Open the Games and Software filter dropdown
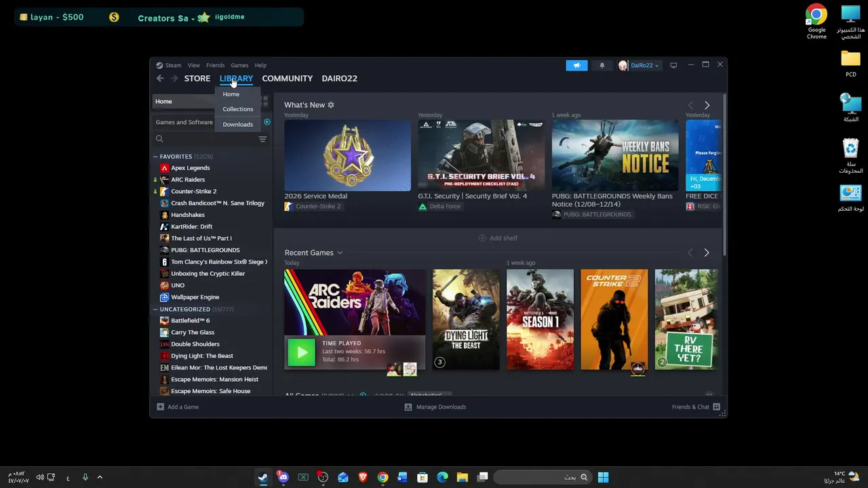The width and height of the screenshot is (868, 488). (x=184, y=122)
